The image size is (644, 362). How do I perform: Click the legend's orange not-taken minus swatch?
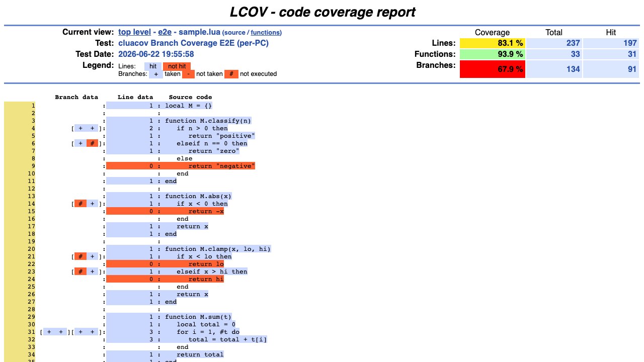click(x=188, y=74)
